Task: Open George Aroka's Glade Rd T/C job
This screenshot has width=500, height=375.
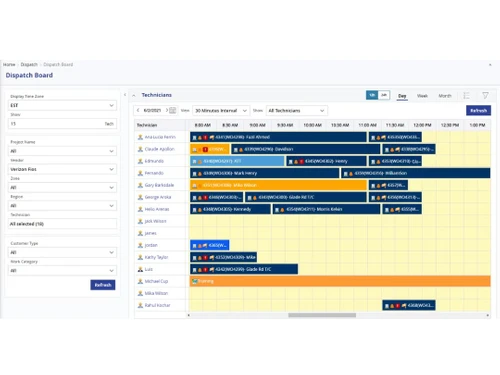Action: 306,197
